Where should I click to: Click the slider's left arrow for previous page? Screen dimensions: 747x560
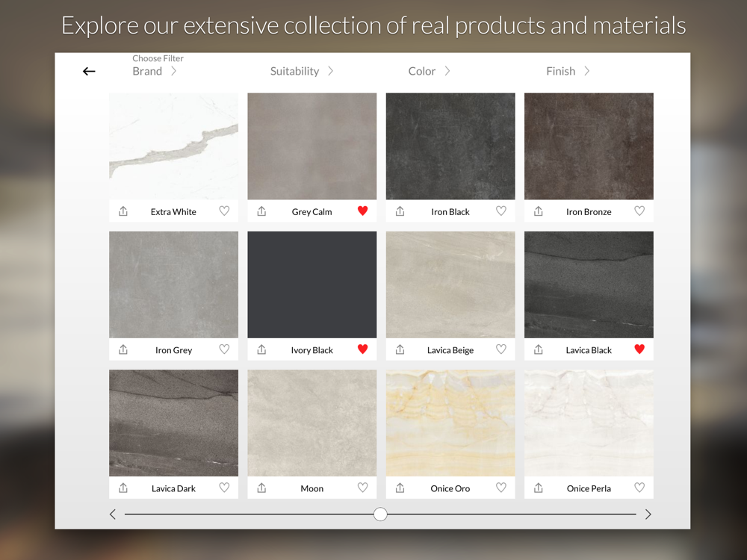coord(113,514)
